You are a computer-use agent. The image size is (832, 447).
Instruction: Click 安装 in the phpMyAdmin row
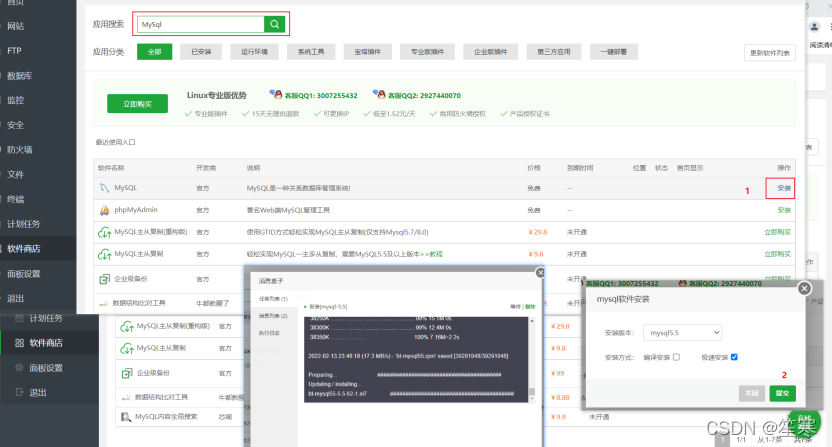pyautogui.click(x=784, y=210)
